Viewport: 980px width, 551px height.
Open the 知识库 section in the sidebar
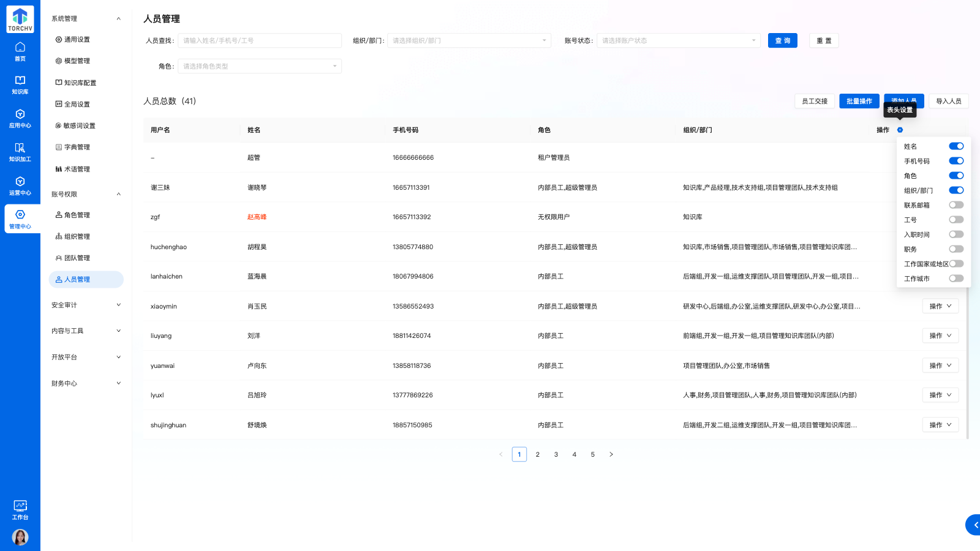tap(20, 83)
